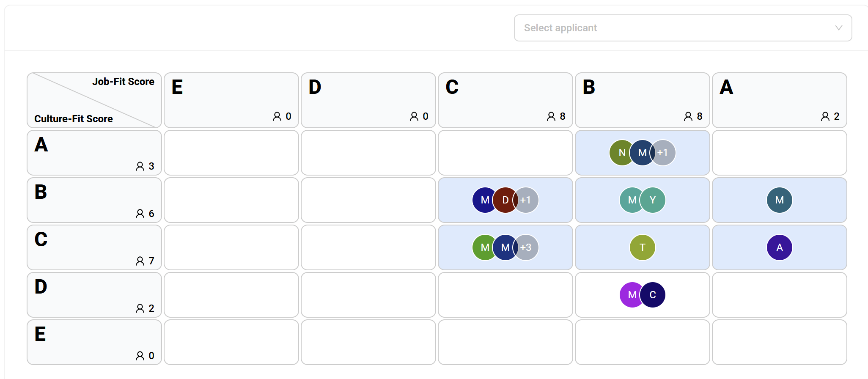
Task: Show the +3 more applicants badge
Action: (x=526, y=247)
